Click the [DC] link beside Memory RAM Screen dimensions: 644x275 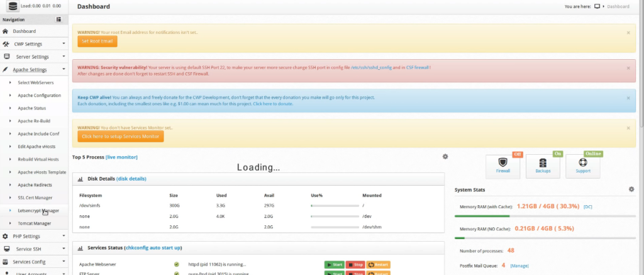click(x=588, y=206)
